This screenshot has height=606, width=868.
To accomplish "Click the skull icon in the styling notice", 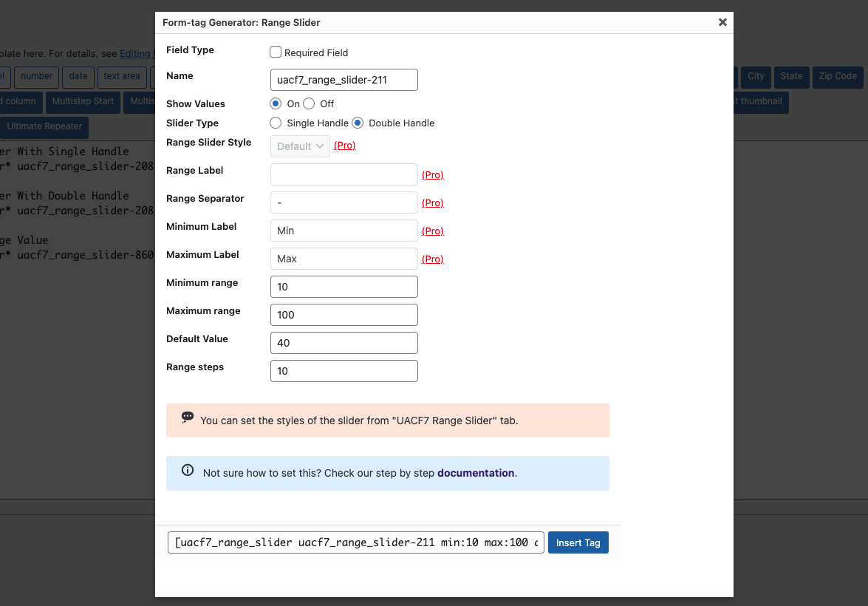I will (187, 418).
